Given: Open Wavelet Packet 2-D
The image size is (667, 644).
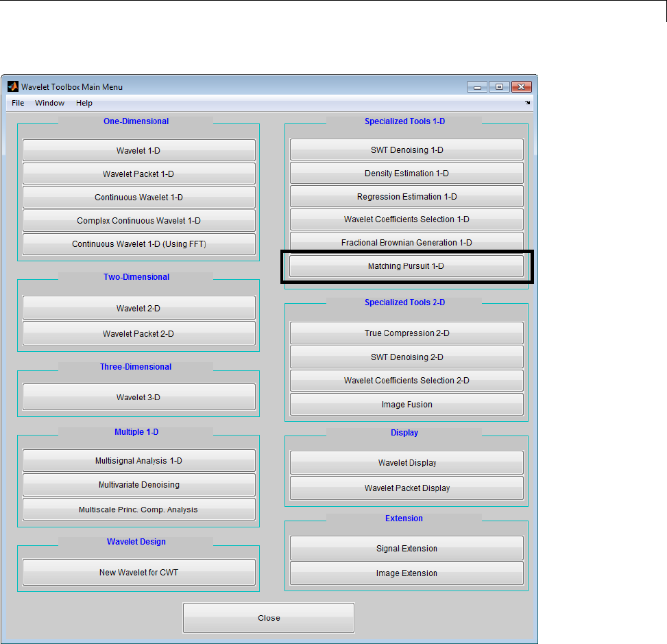Looking at the screenshot, I should click(x=138, y=333).
